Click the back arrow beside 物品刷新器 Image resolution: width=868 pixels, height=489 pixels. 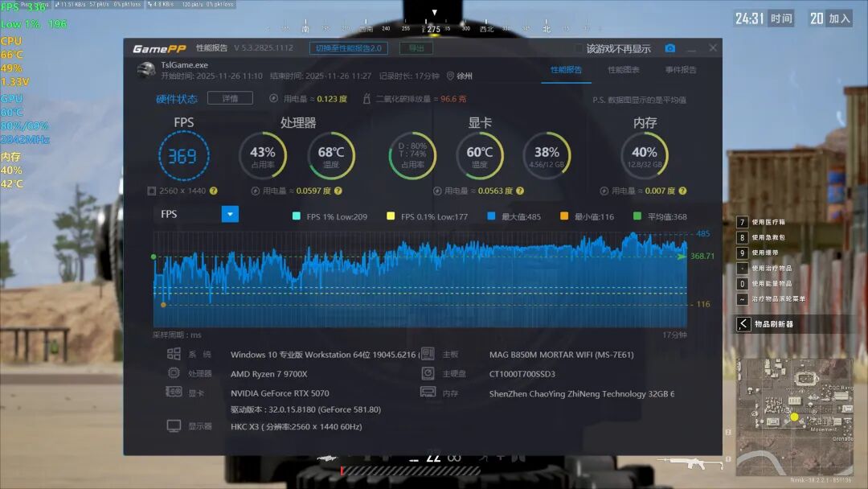[743, 324]
